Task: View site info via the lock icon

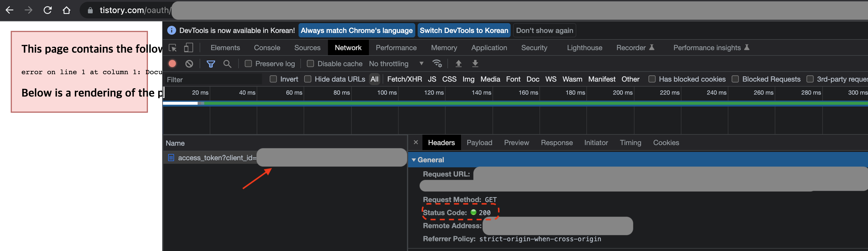Action: pyautogui.click(x=90, y=10)
